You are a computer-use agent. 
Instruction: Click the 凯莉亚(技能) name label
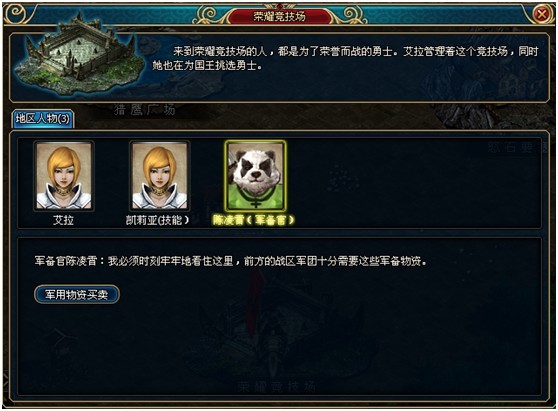[157, 220]
